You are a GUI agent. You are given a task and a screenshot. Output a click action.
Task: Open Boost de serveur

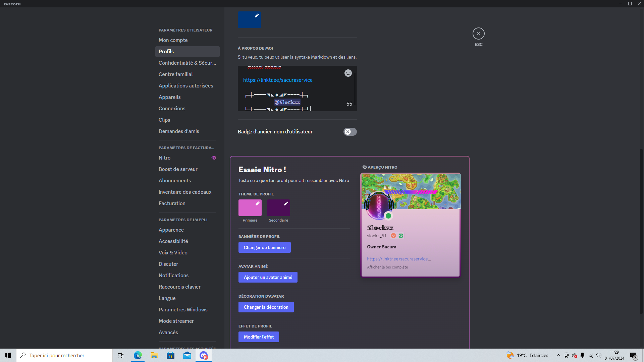click(187, 169)
